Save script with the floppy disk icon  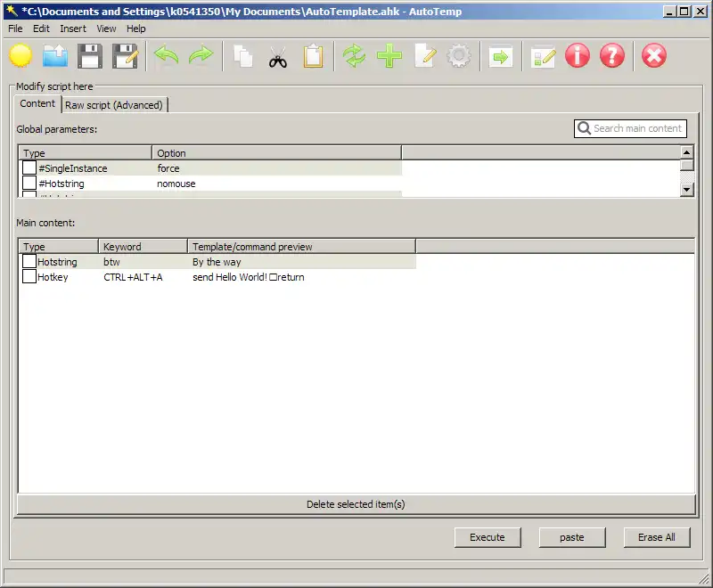point(90,56)
